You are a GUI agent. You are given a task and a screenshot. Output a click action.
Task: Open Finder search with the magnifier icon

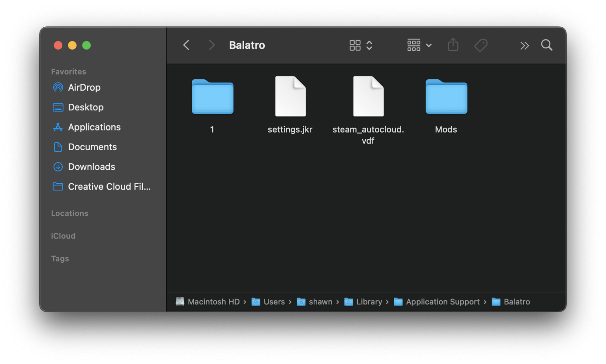547,45
